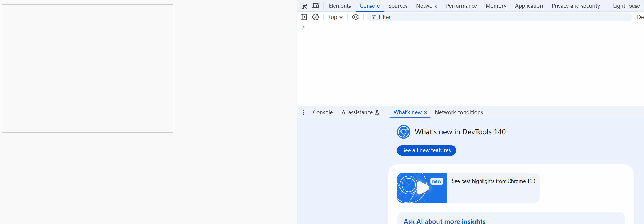This screenshot has height=224, width=644.
Task: Open the Network tab
Action: pos(426,6)
